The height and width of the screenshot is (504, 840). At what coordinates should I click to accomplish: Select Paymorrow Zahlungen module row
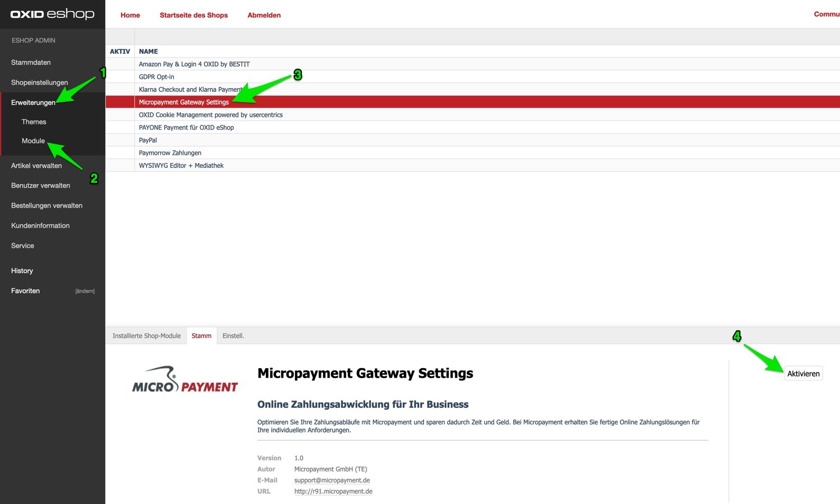coord(473,153)
